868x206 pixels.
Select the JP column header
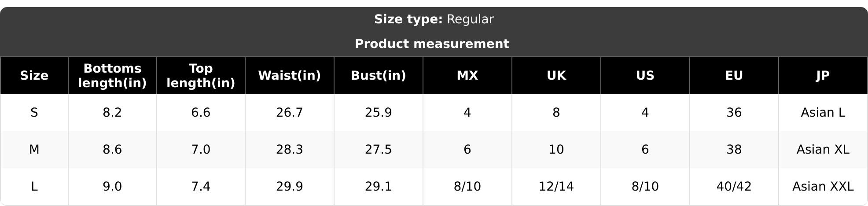[823, 76]
